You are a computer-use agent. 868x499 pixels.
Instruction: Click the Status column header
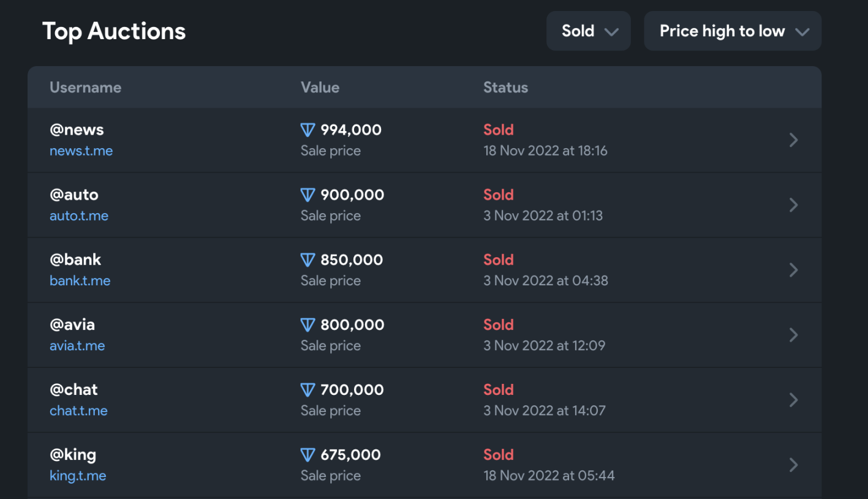pyautogui.click(x=505, y=88)
